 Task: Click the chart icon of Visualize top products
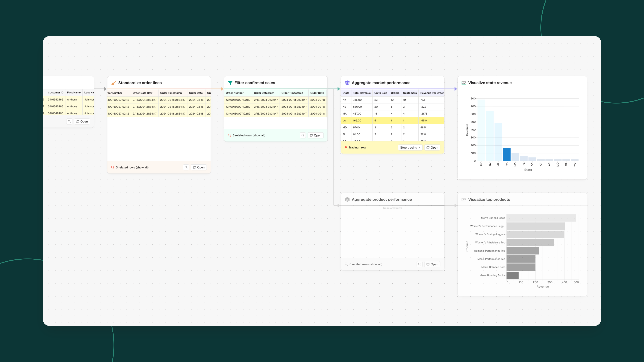pyautogui.click(x=464, y=199)
